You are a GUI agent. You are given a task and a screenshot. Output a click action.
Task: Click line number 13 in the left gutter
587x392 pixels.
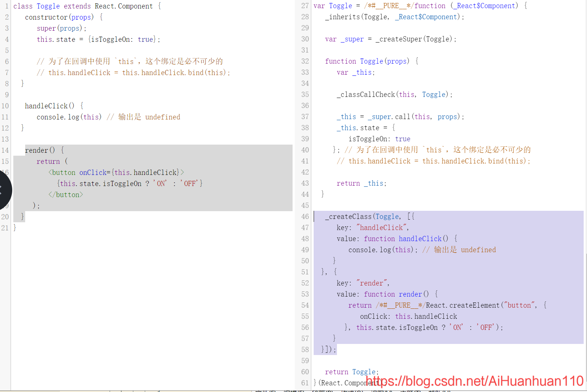[5, 139]
